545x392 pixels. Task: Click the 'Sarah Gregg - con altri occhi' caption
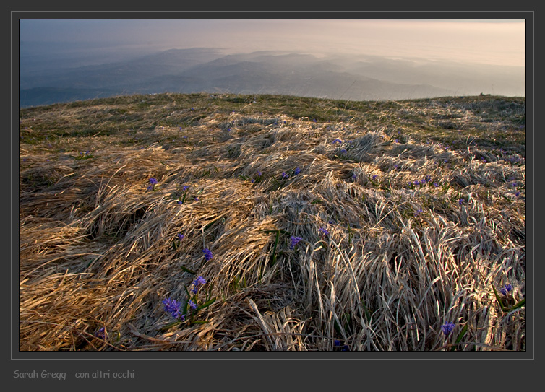(x=74, y=374)
